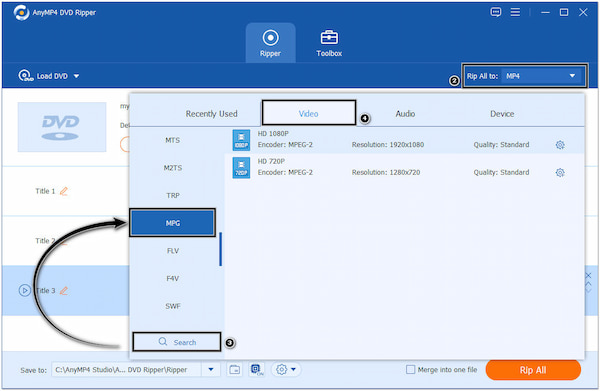This screenshot has width=600, height=391.
Task: Select TRP format in the list
Action: [x=173, y=195]
